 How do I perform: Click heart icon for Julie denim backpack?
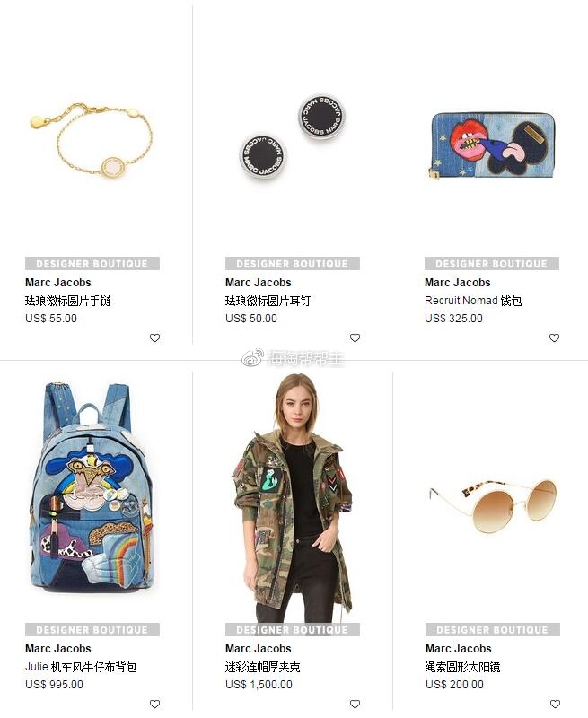154,704
